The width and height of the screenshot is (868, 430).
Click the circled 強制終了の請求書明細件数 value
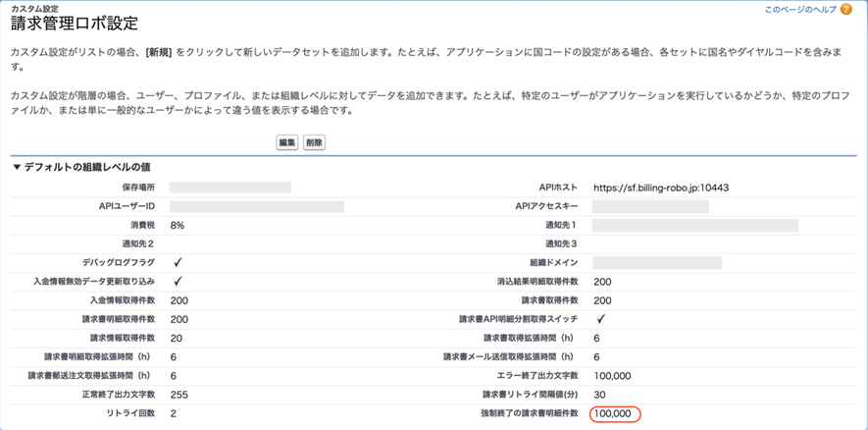[613, 413]
